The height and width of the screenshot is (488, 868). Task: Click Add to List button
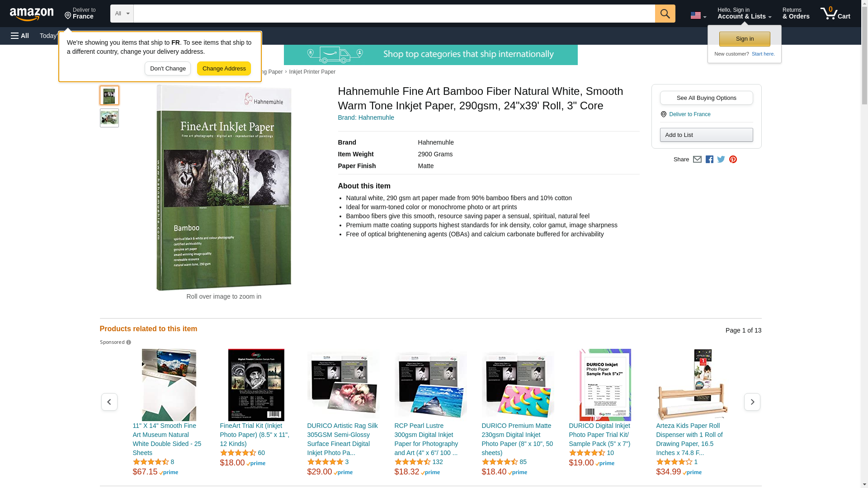(x=707, y=135)
